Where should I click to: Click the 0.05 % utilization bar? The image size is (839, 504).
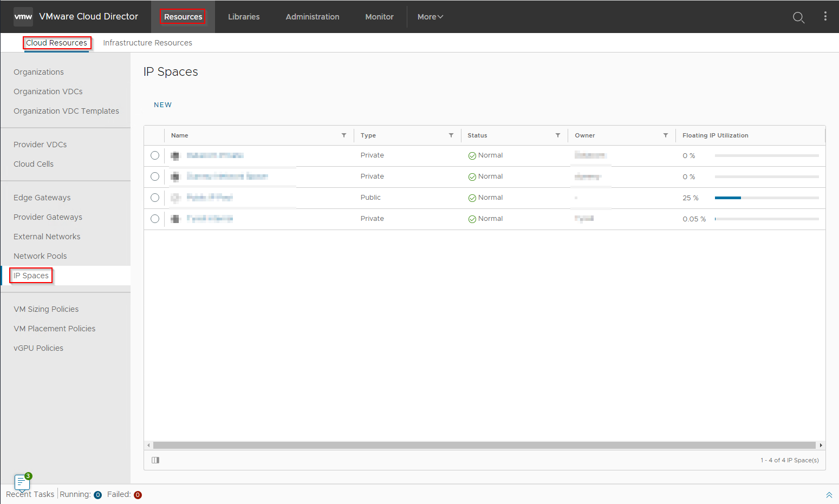point(767,219)
